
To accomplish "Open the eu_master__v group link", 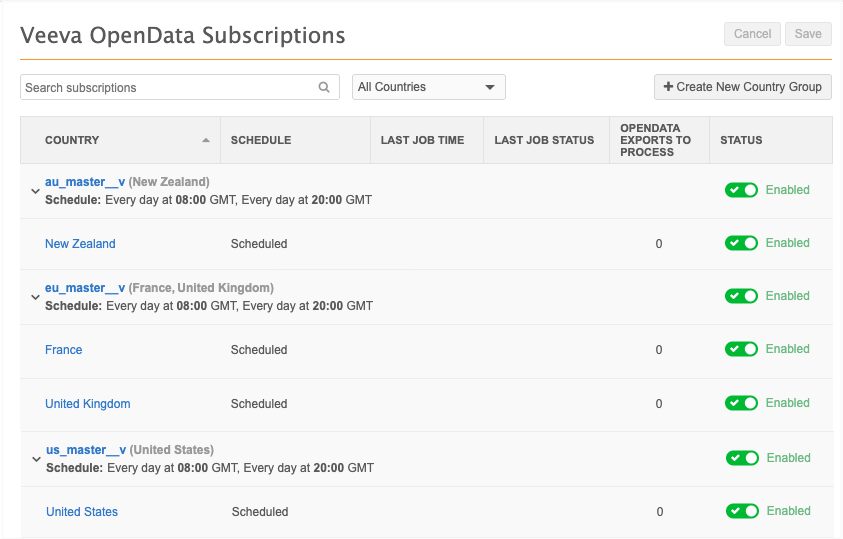I will tap(85, 288).
